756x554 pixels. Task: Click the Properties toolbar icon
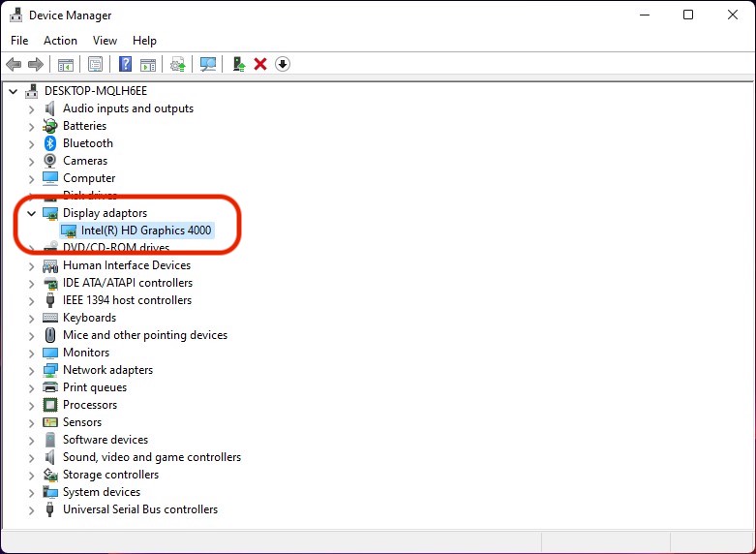(x=95, y=64)
